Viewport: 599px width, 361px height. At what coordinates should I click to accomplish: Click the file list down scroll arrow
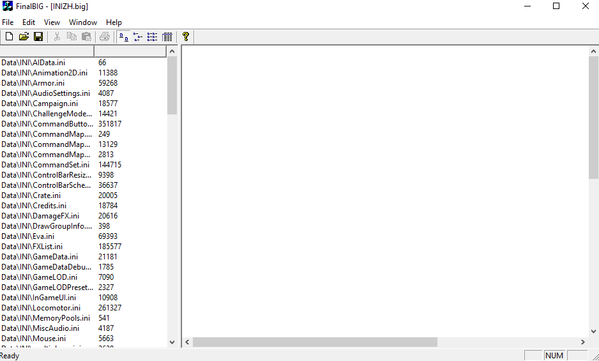coord(172,342)
